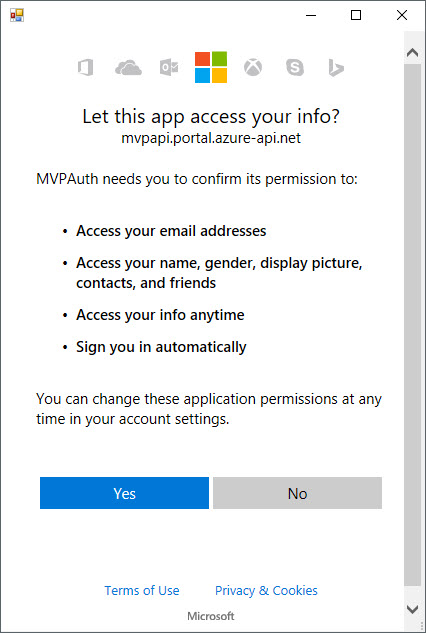Image resolution: width=426 pixels, height=633 pixels.
Task: Click the colorful Microsoft logo
Action: click(211, 67)
